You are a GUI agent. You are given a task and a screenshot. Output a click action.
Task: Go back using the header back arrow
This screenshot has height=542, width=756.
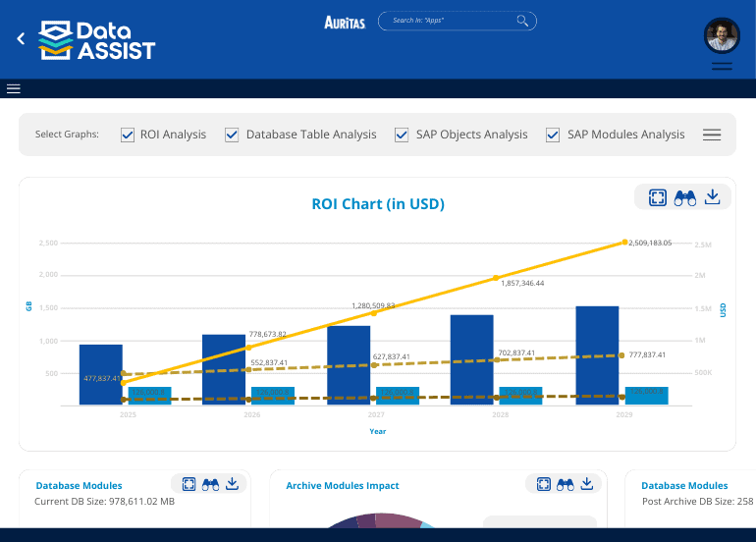click(21, 38)
